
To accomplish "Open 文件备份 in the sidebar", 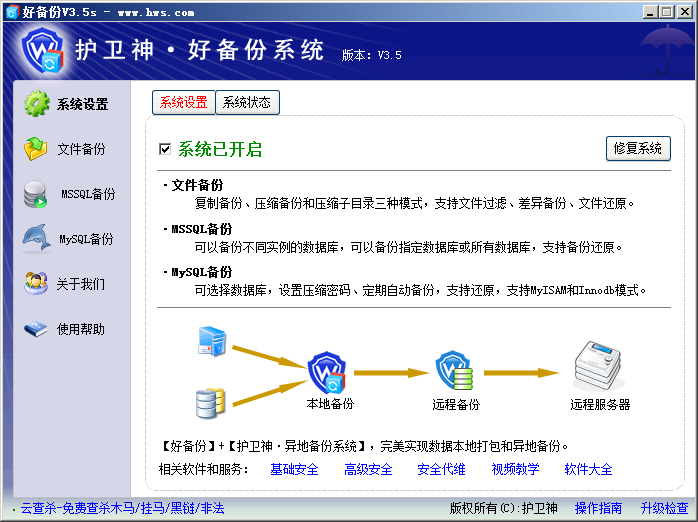I will pos(81,149).
